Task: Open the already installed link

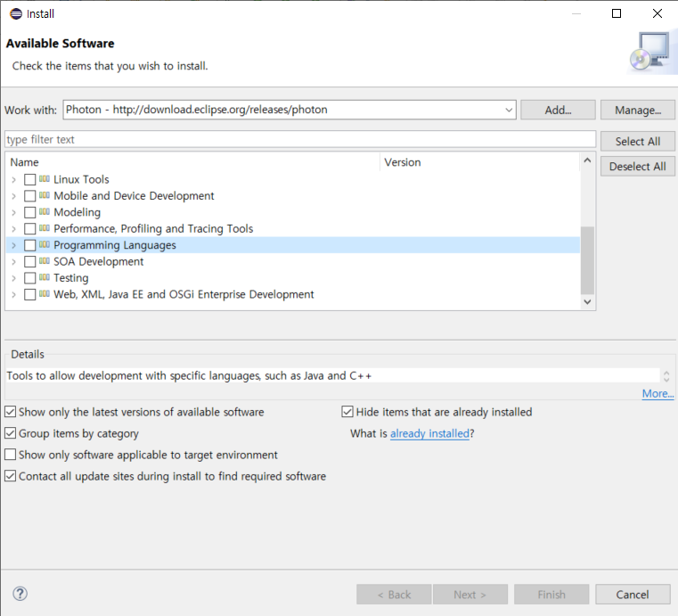Action: tap(429, 433)
